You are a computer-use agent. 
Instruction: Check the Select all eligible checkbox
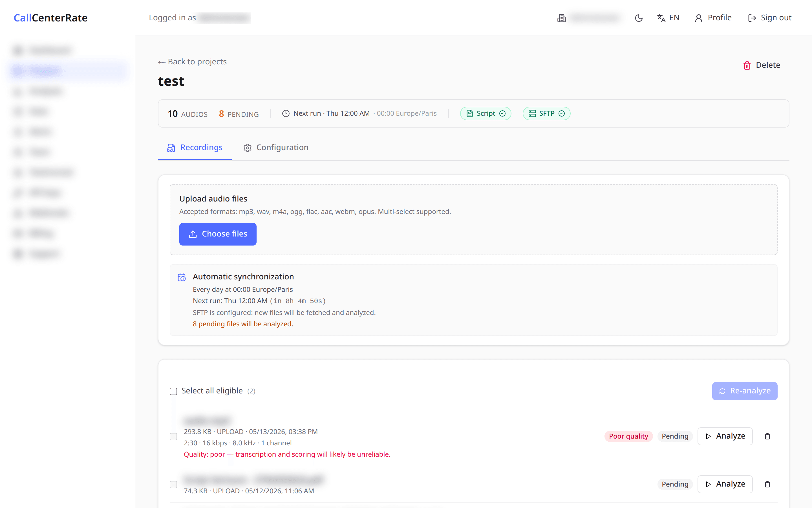click(x=173, y=391)
